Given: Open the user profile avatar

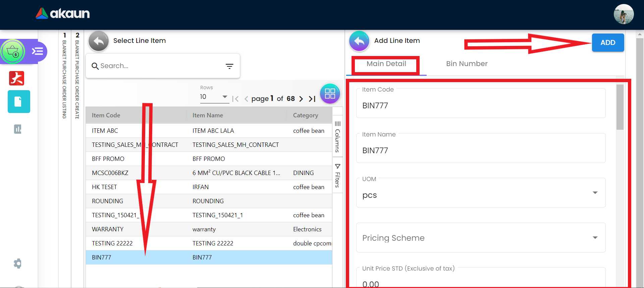Looking at the screenshot, I should (624, 14).
